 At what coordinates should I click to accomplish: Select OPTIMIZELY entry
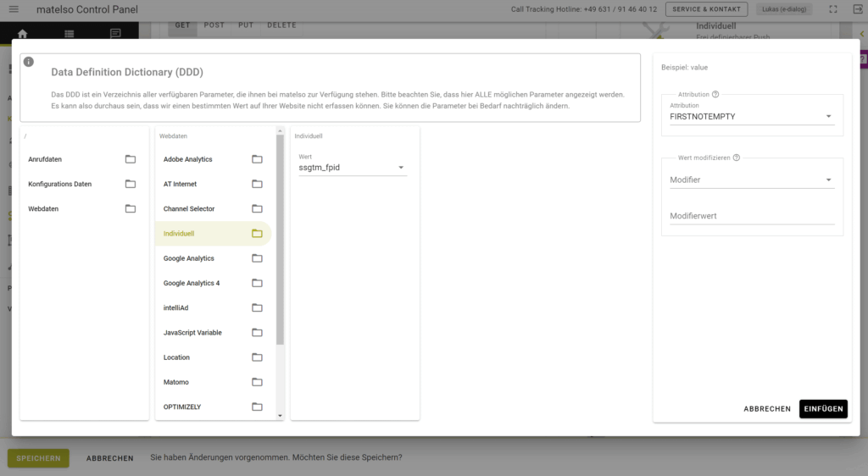[x=213, y=407]
